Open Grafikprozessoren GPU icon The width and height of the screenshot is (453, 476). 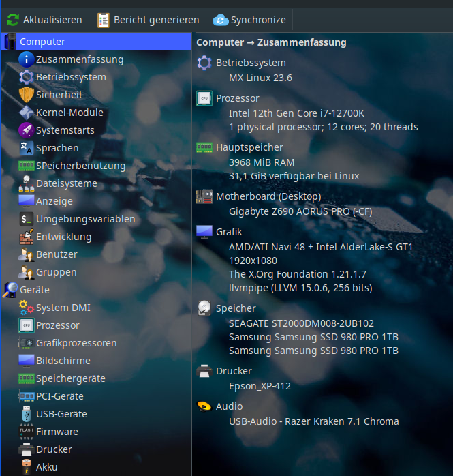[27, 343]
